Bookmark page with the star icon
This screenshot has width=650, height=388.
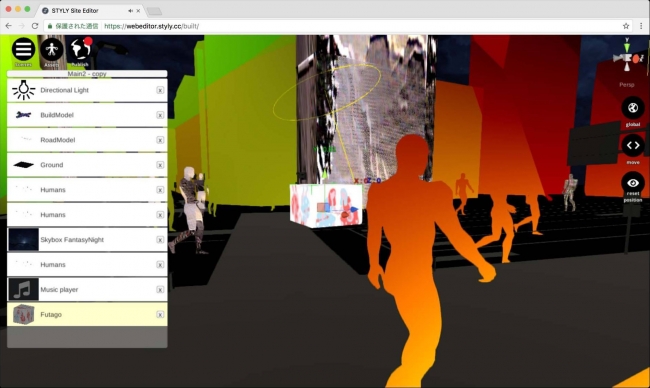[x=626, y=26]
